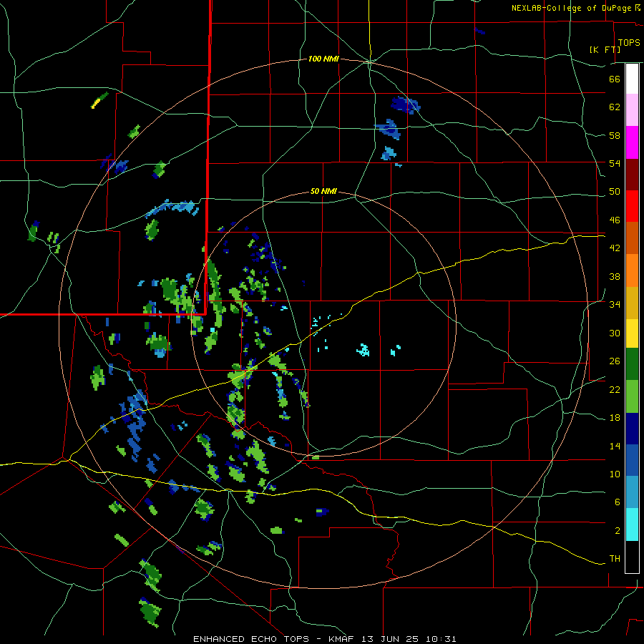Screen dimensions: 644x644
Task: Choose the light green legend color band
Action: click(x=632, y=396)
